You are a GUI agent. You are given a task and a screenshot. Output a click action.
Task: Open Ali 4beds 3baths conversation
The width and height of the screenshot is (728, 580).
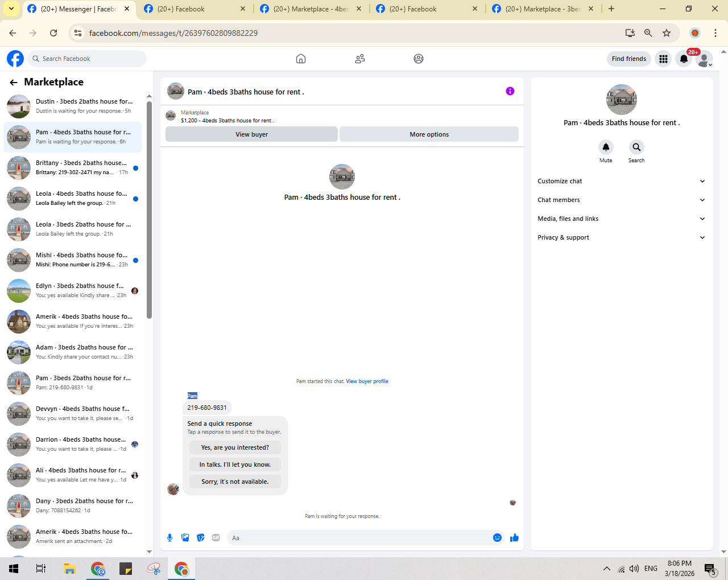tap(73, 475)
